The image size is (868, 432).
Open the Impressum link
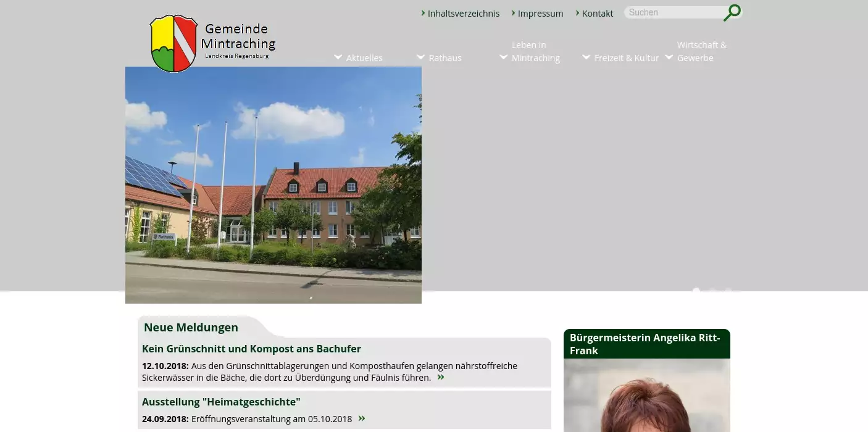540,13
